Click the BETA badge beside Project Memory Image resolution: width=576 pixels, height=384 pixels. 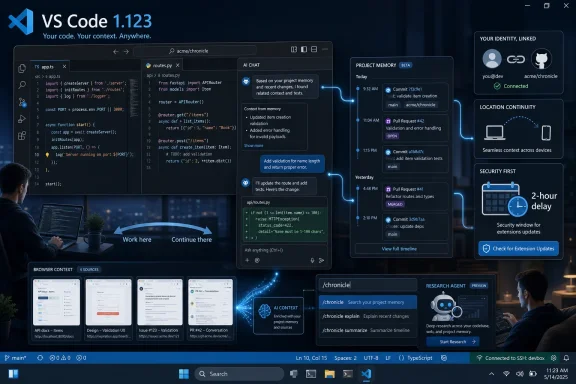(406, 65)
